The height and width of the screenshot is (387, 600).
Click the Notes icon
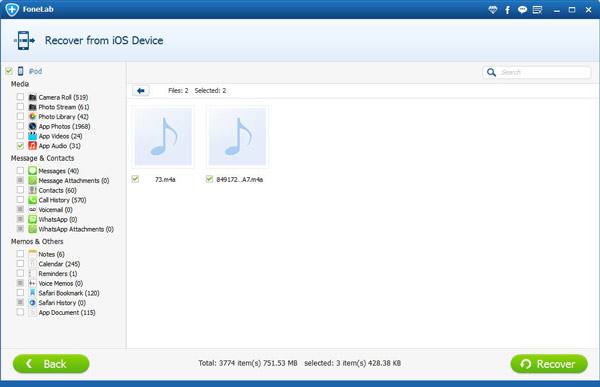[33, 254]
